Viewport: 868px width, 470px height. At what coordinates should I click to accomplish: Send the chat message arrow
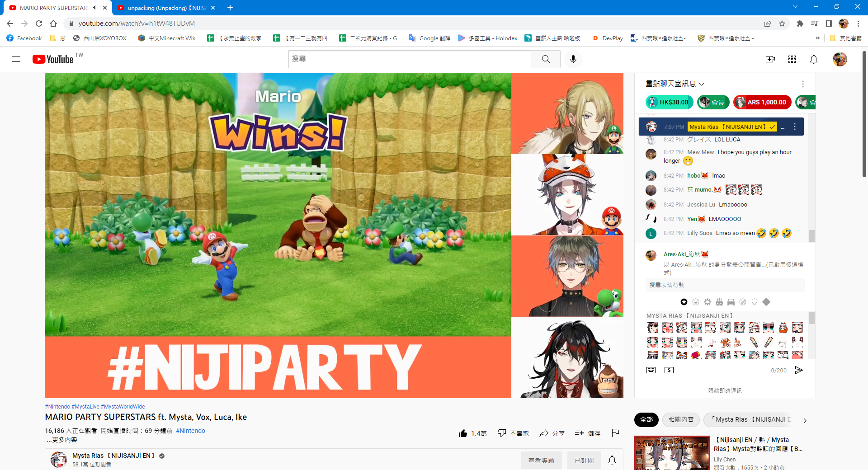(799, 370)
